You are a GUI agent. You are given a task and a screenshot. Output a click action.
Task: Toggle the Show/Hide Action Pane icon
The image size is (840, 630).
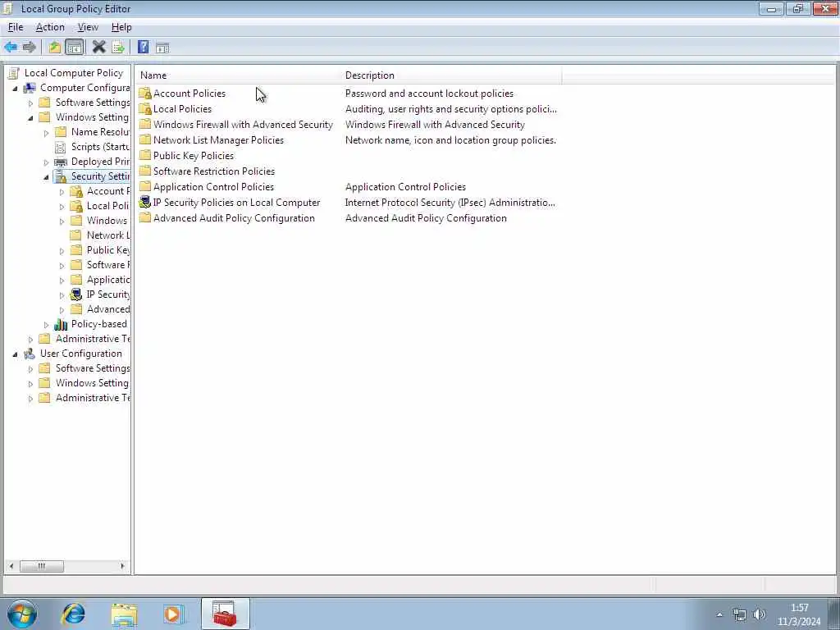pos(162,48)
